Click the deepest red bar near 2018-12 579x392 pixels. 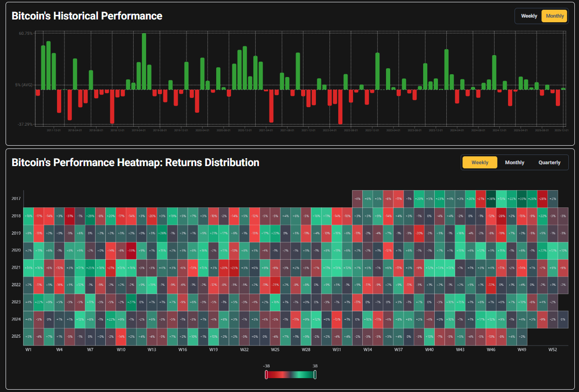click(x=111, y=107)
